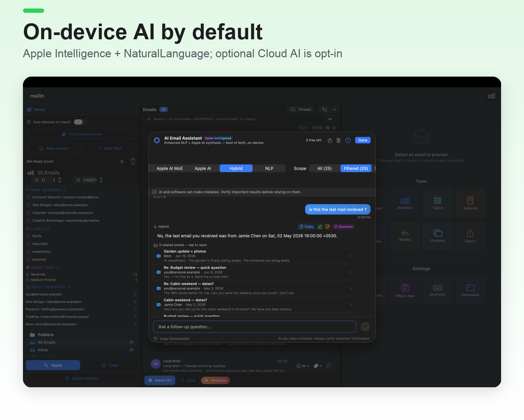The width and height of the screenshot is (524, 420).
Task: Click the Pro chip below search bar
Action: tap(317, 128)
